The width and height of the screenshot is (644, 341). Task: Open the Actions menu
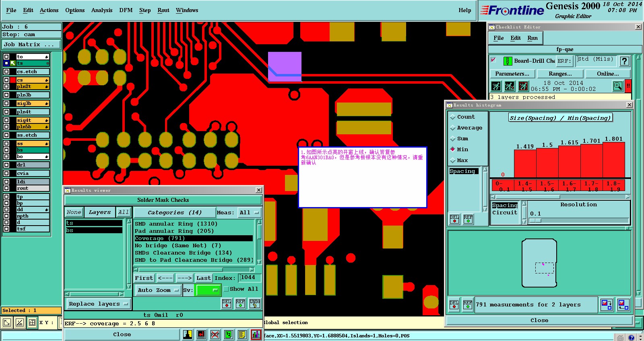(49, 10)
